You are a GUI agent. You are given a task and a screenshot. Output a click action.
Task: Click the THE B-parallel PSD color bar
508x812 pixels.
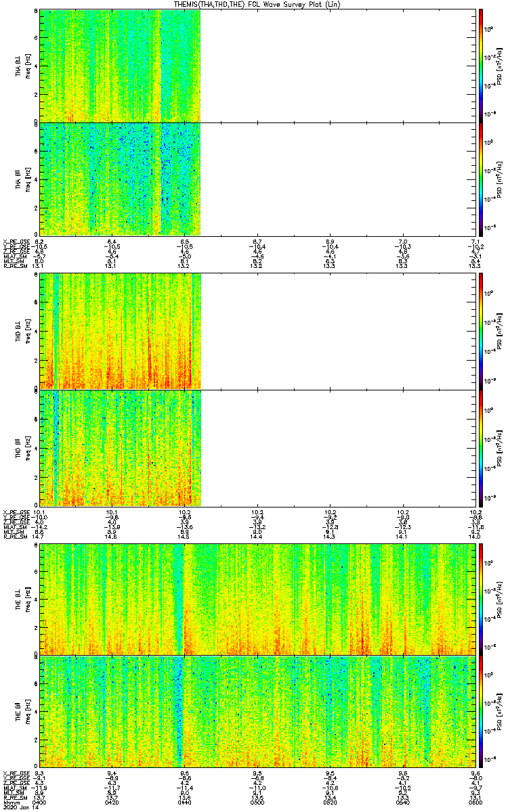(481, 710)
